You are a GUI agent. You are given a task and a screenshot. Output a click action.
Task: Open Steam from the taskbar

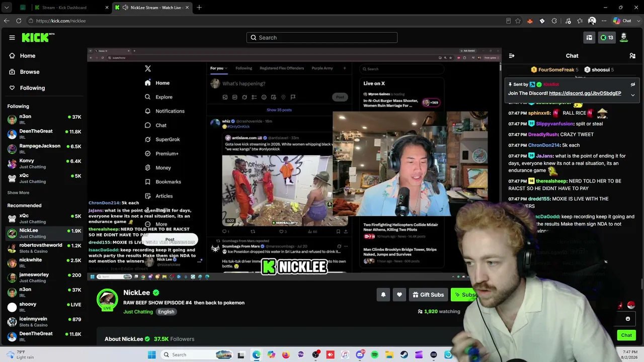404,355
